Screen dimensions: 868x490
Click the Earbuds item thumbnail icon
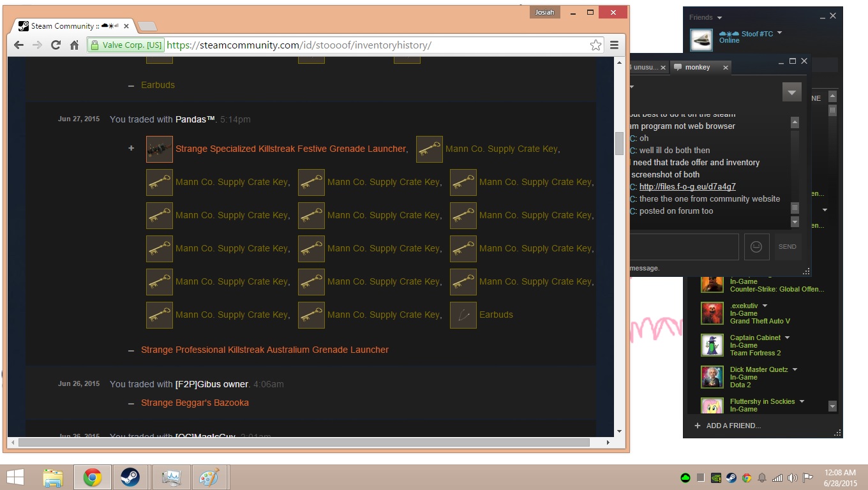pos(463,315)
